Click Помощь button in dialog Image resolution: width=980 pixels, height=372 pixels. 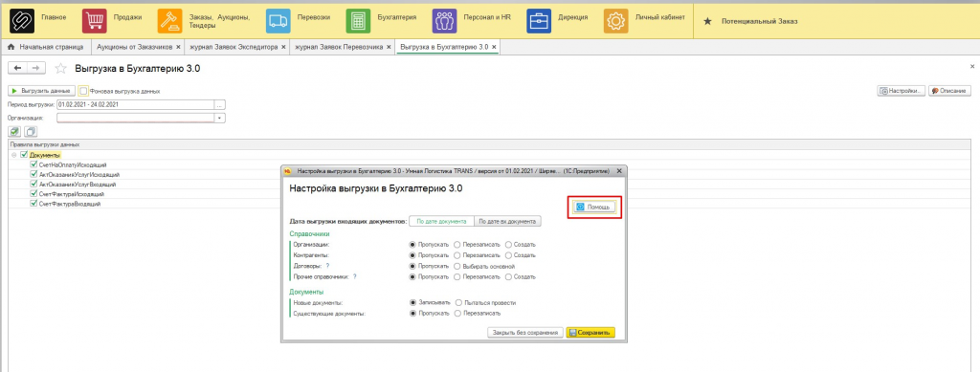pyautogui.click(x=594, y=207)
